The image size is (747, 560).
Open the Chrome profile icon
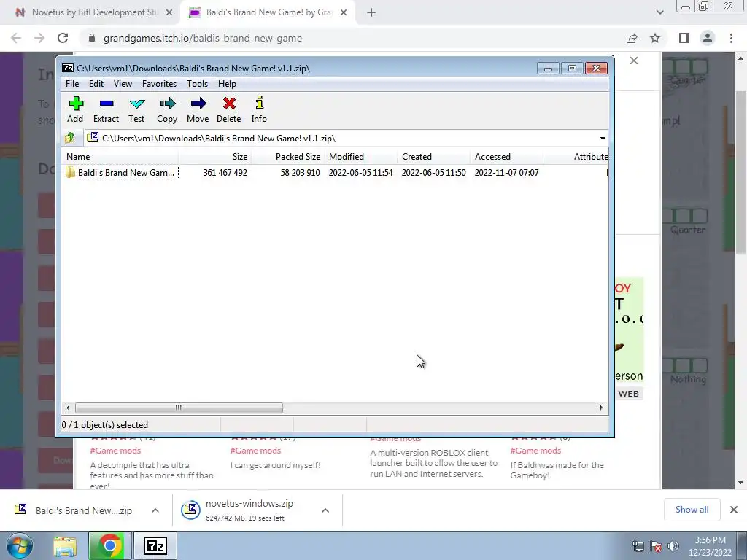708,38
